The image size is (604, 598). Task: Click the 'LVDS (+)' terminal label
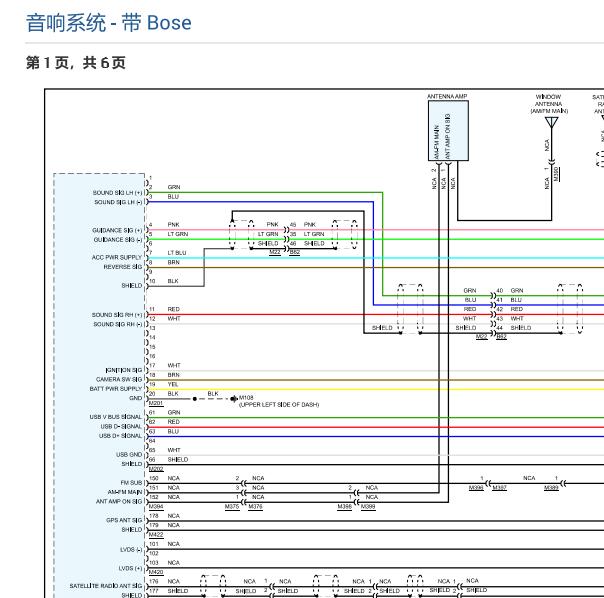click(x=130, y=568)
